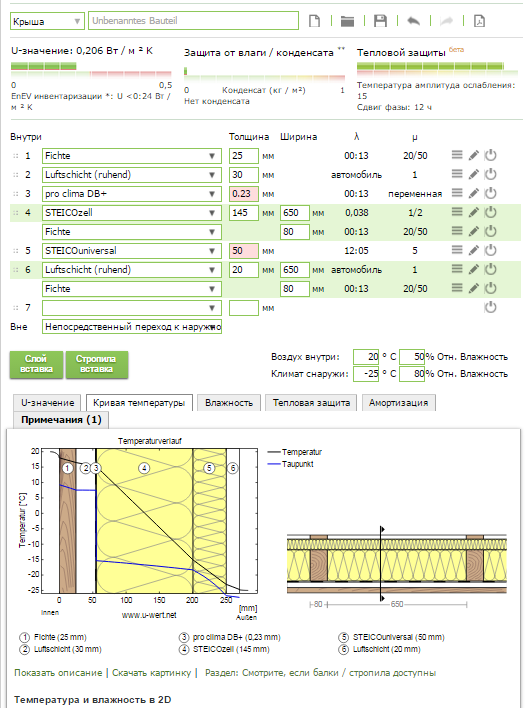Switch to the Амортизация tab
Screen dimensions: 529x708
(399, 403)
